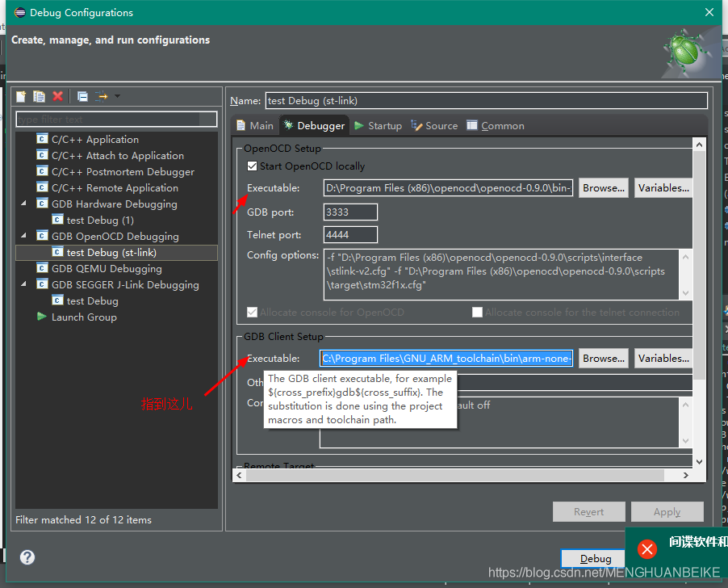Click the New launch configuration icon
The image size is (728, 588).
tap(22, 97)
